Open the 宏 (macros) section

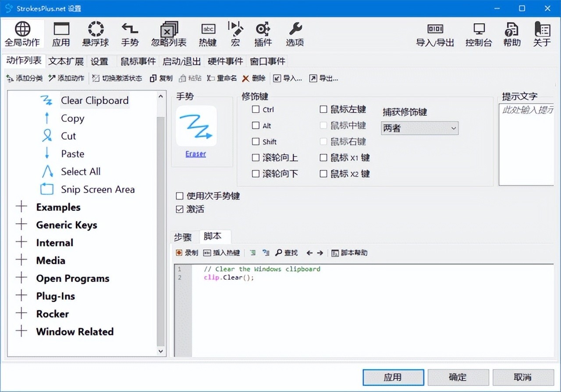click(x=235, y=34)
